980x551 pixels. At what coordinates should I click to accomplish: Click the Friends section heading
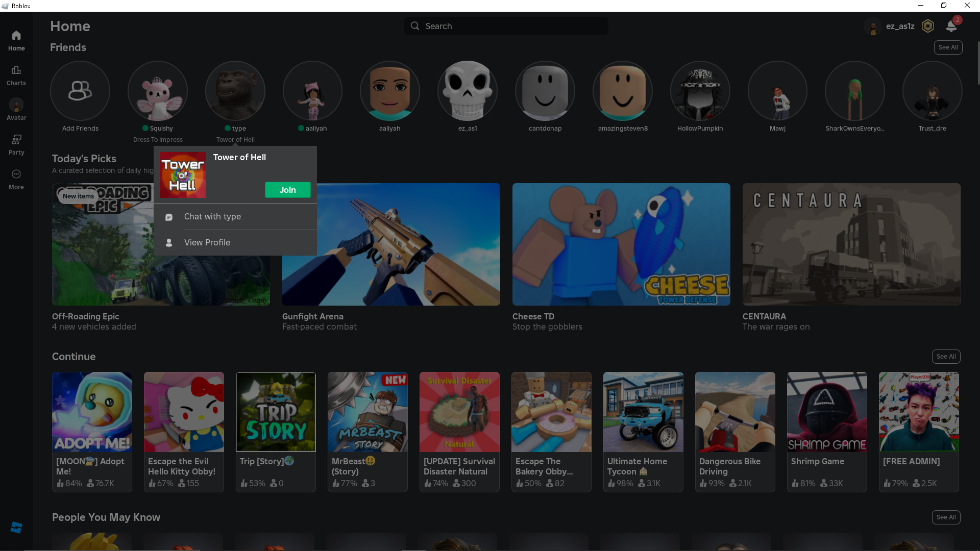[68, 47]
